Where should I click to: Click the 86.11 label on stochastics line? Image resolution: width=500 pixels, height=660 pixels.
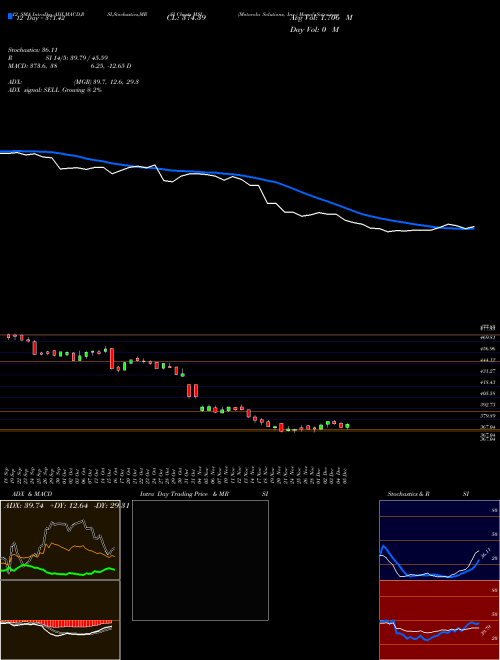coord(486,553)
